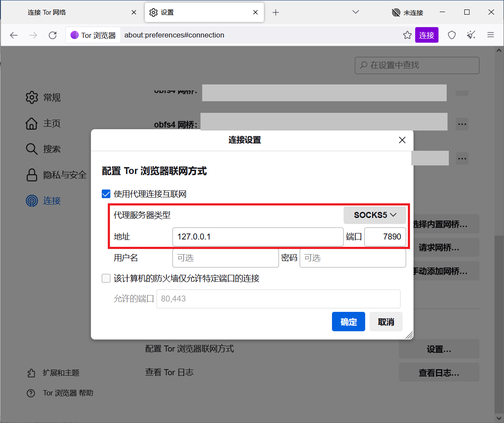Click scrollbar down arrow on settings page
504x423 pixels.
[499, 418]
